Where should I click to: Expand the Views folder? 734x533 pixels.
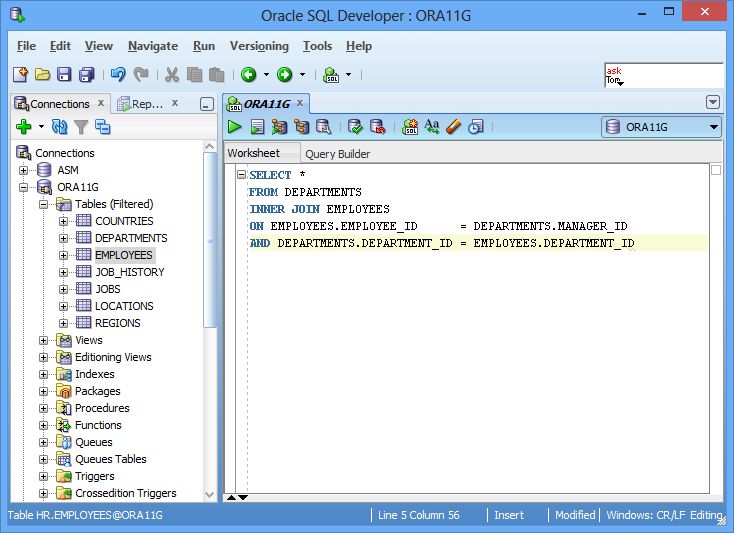(x=44, y=340)
